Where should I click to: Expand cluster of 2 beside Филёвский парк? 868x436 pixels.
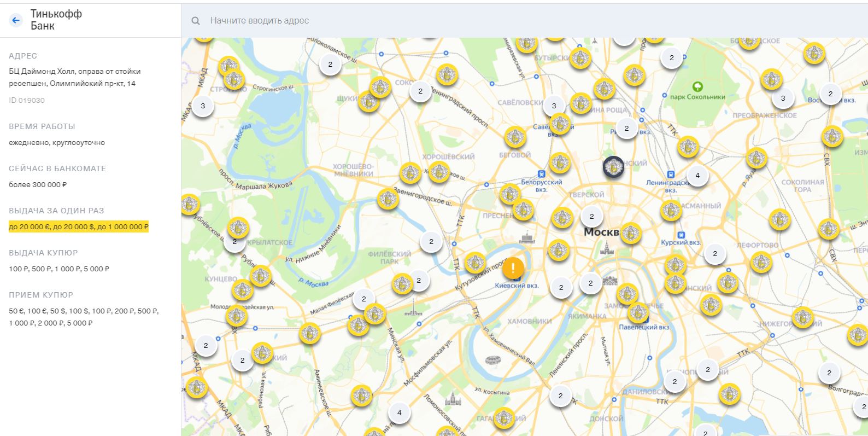(431, 241)
